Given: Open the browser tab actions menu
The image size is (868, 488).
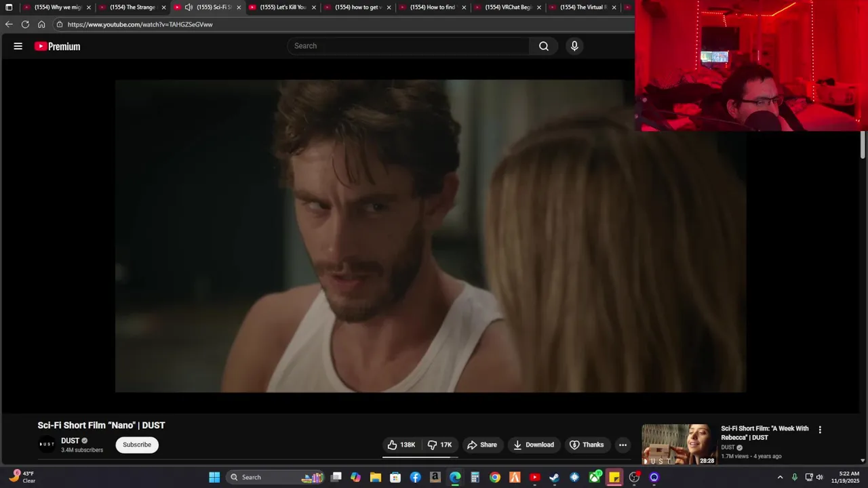Looking at the screenshot, I should pos(9,7).
